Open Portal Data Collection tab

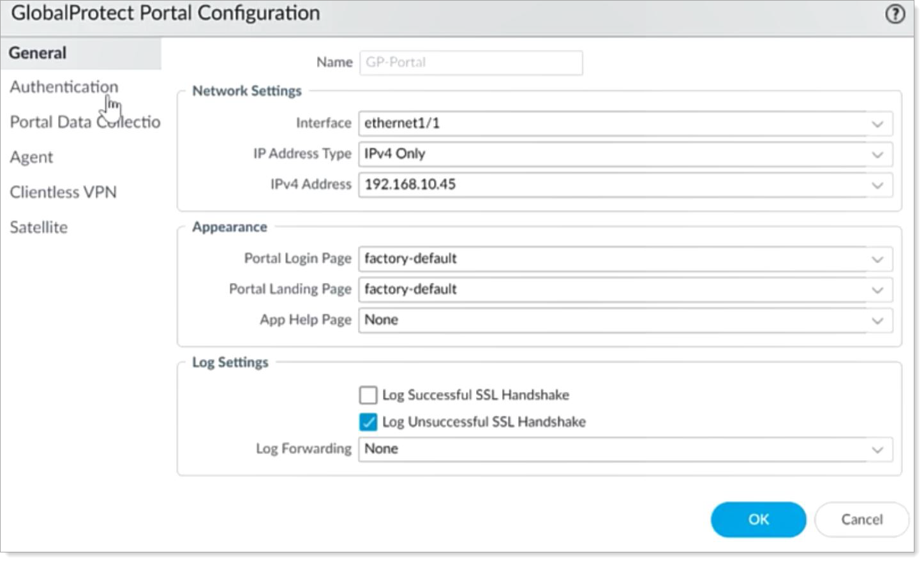click(x=85, y=122)
